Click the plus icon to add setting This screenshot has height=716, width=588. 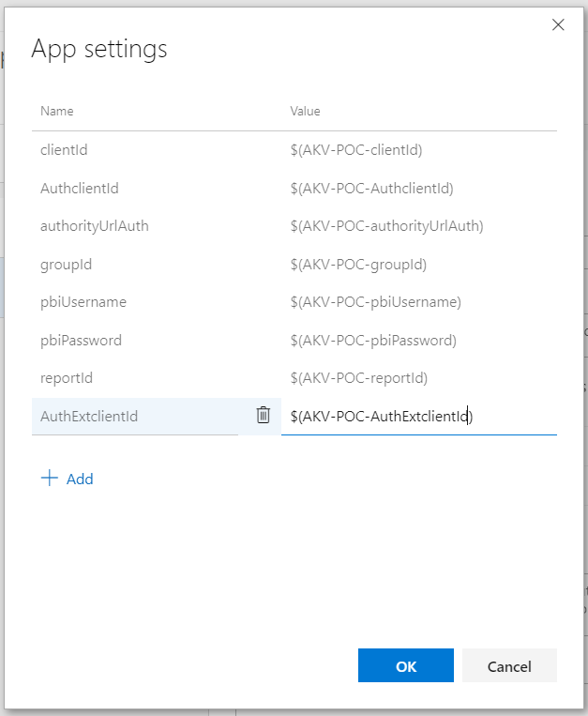[x=50, y=479]
